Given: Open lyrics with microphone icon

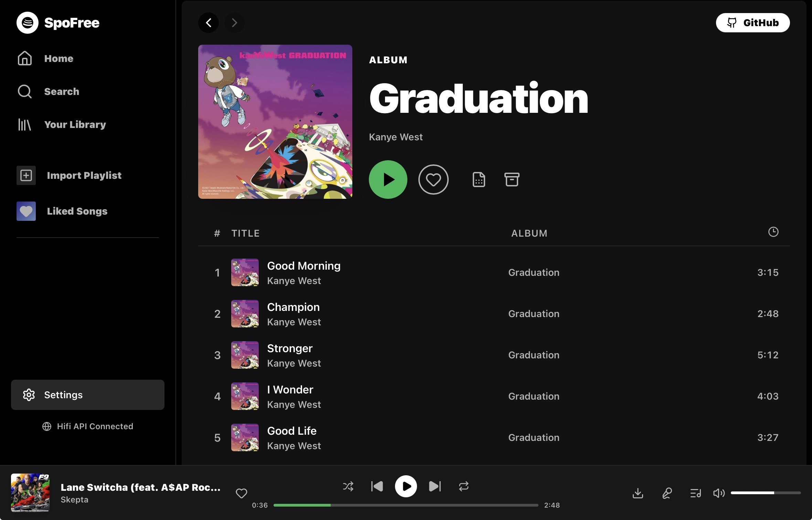Looking at the screenshot, I should 667,493.
